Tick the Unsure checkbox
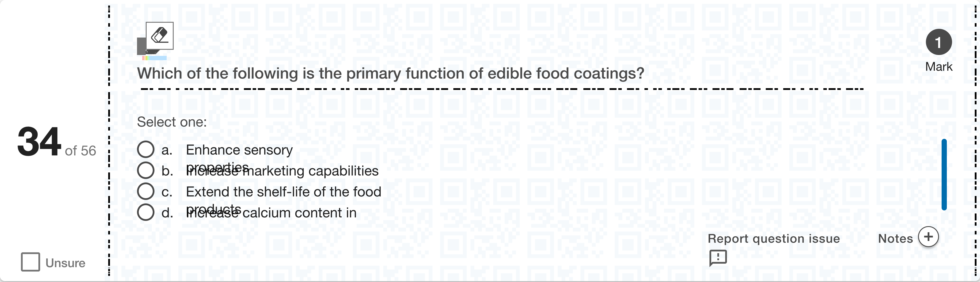 coord(31,262)
